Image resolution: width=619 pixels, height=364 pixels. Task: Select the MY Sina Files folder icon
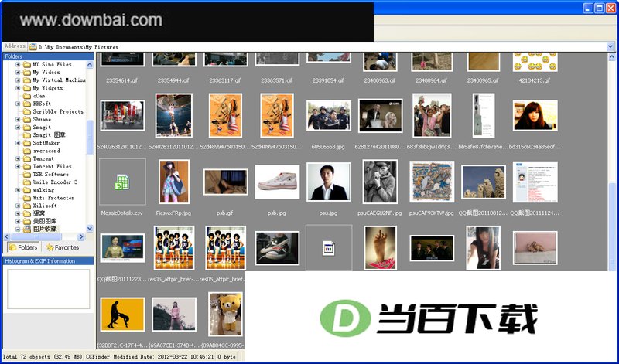(x=27, y=64)
